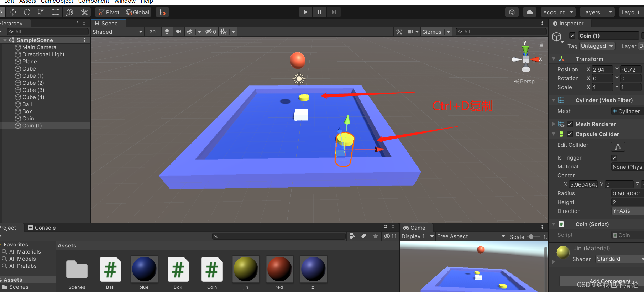The width and height of the screenshot is (644, 292).
Task: Toggle grid snapping button
Action: pyautogui.click(x=162, y=12)
